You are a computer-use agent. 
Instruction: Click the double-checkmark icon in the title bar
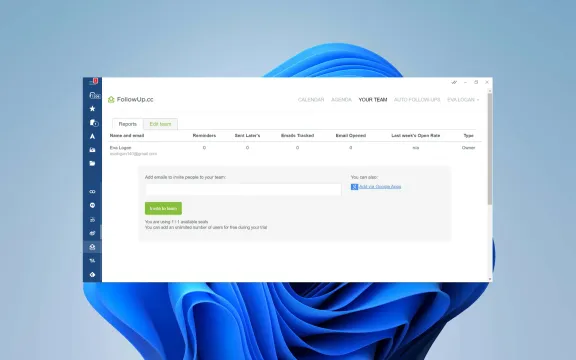pyautogui.click(x=454, y=82)
